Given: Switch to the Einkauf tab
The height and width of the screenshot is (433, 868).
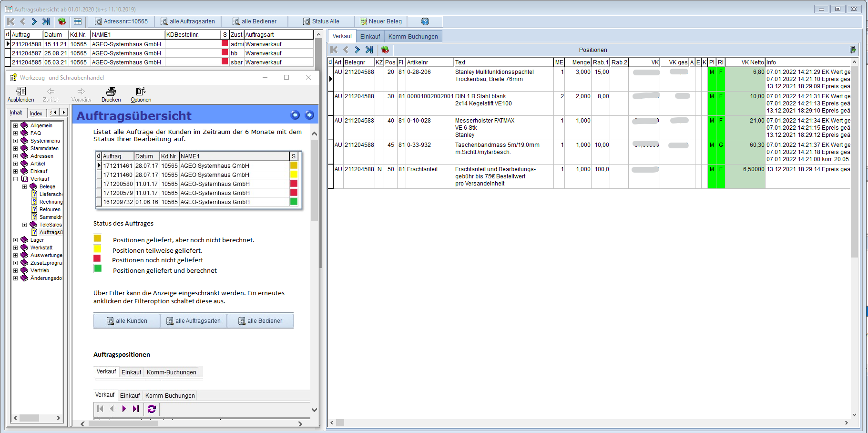Looking at the screenshot, I should pos(370,37).
